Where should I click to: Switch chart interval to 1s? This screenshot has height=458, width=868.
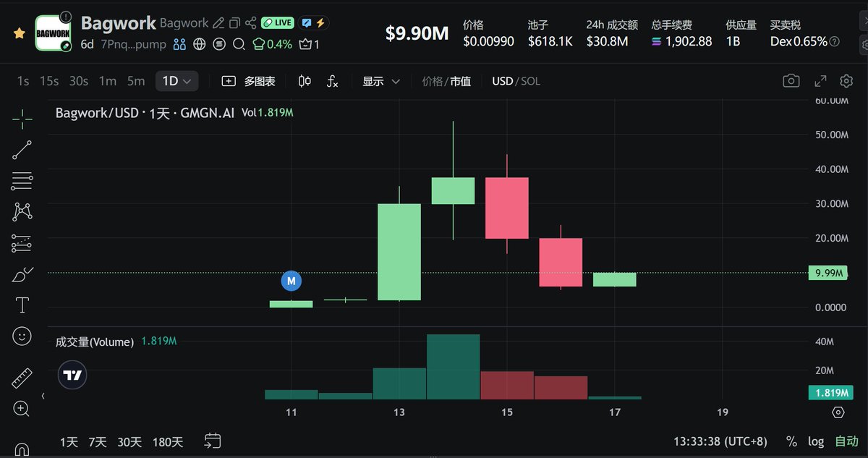[x=23, y=81]
